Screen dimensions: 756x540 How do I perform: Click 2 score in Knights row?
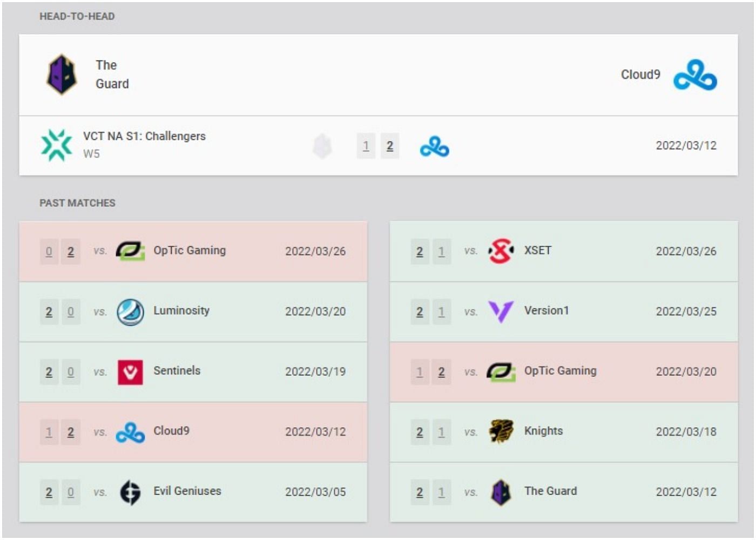click(420, 433)
